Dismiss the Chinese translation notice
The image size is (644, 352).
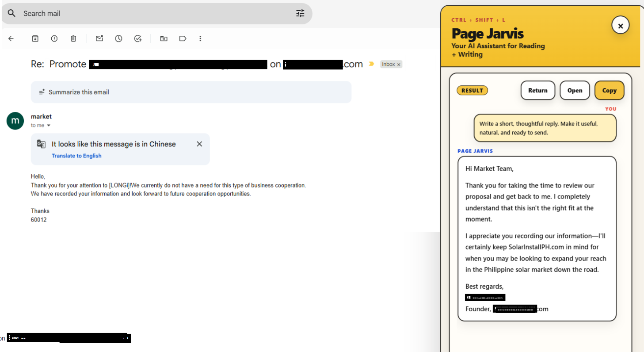(x=199, y=144)
